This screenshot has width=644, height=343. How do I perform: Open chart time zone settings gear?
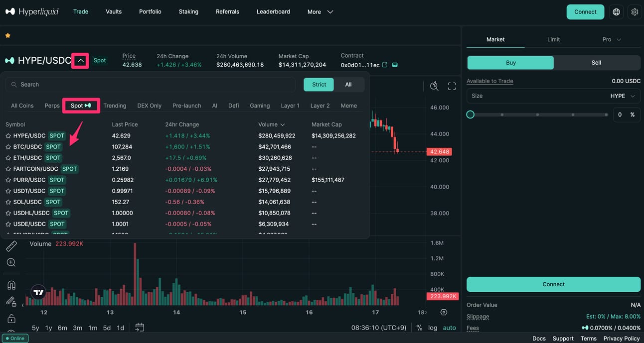(x=444, y=312)
